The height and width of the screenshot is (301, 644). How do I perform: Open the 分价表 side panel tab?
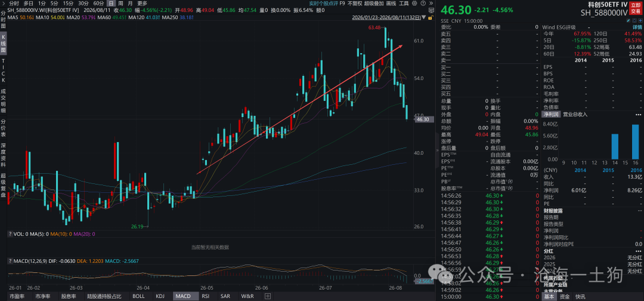tap(4, 127)
